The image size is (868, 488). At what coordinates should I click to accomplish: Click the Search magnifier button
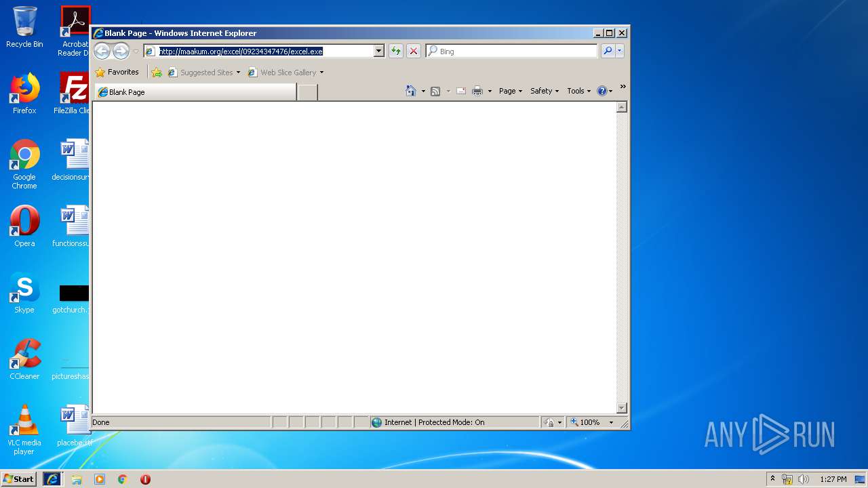click(x=608, y=51)
